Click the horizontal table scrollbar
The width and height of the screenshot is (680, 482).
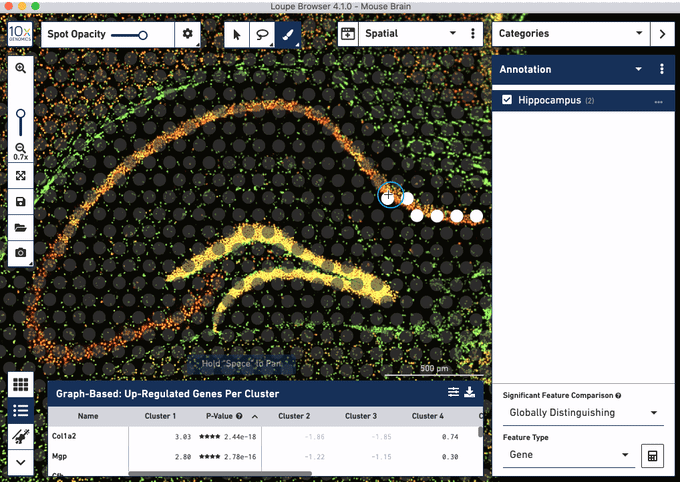coord(220,473)
